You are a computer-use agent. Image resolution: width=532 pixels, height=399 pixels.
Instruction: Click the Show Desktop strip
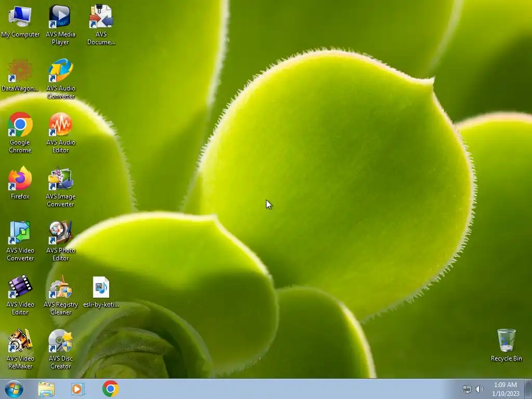click(x=528, y=389)
